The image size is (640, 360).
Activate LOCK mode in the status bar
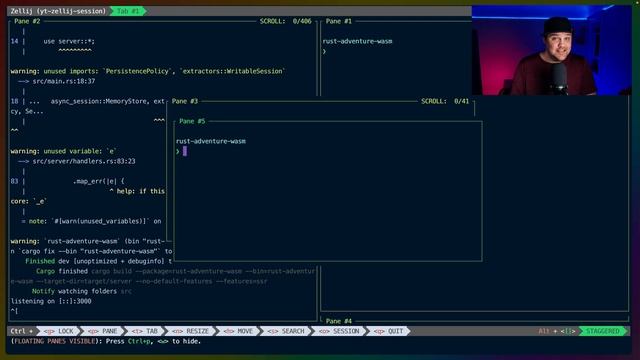pos(59,331)
